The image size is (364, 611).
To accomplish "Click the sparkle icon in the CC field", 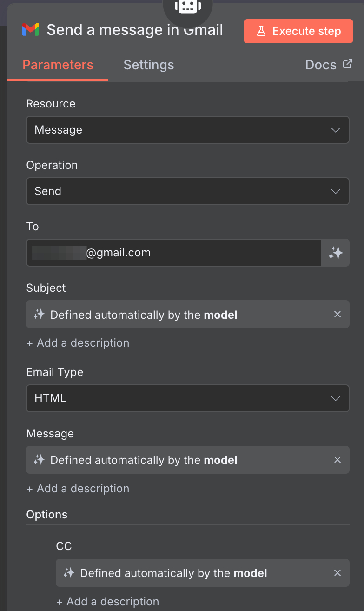I will (68, 573).
